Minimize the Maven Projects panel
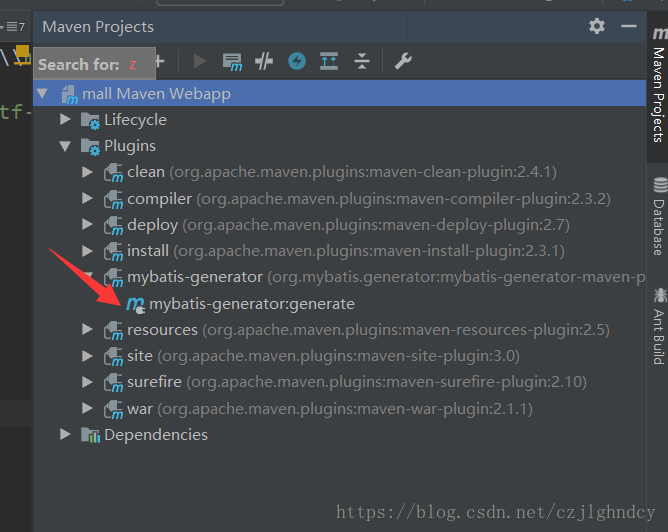This screenshot has width=668, height=532. pyautogui.click(x=629, y=26)
